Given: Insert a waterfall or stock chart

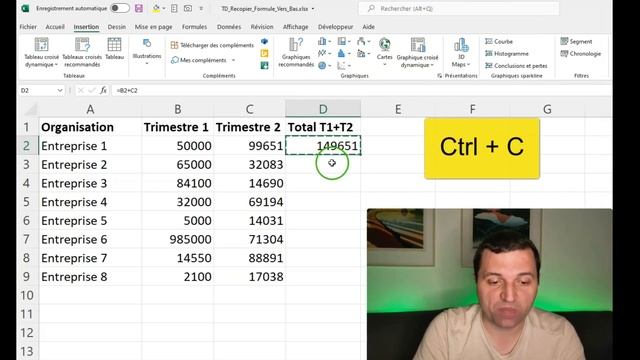Looking at the screenshot, I should click(x=363, y=41).
